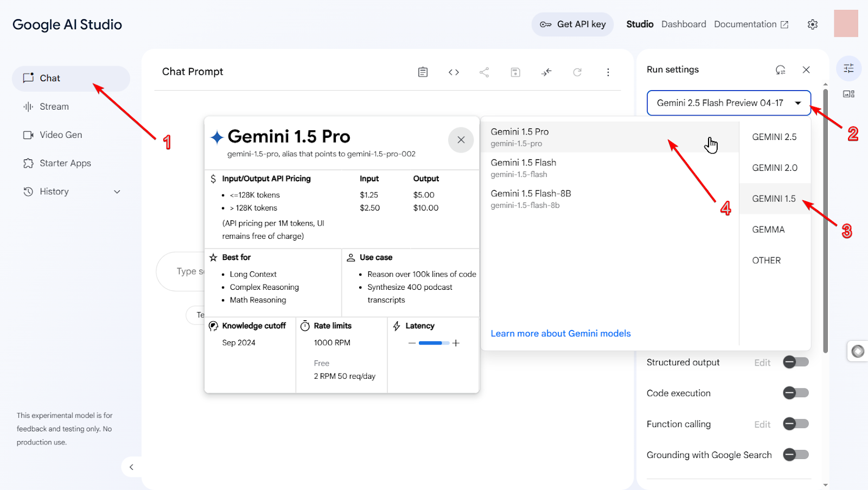The height and width of the screenshot is (490, 868).
Task: Choose the Gemini 1.5 Flash model
Action: (610, 168)
